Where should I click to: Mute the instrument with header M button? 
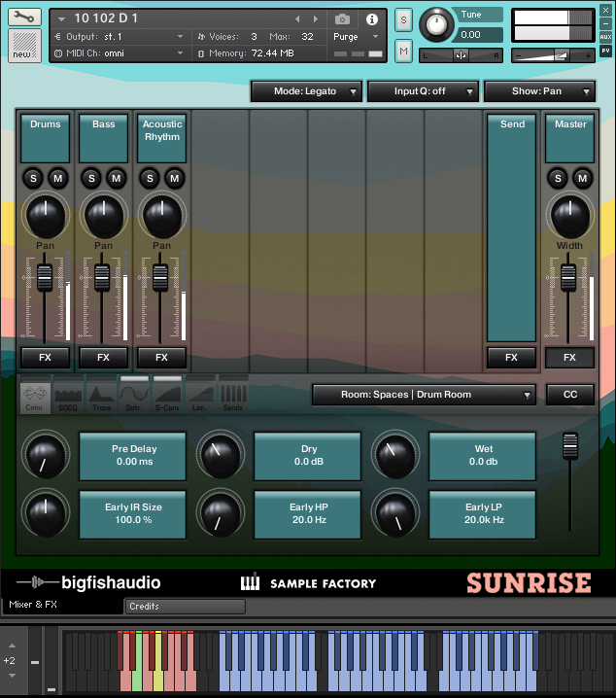pyautogui.click(x=403, y=52)
